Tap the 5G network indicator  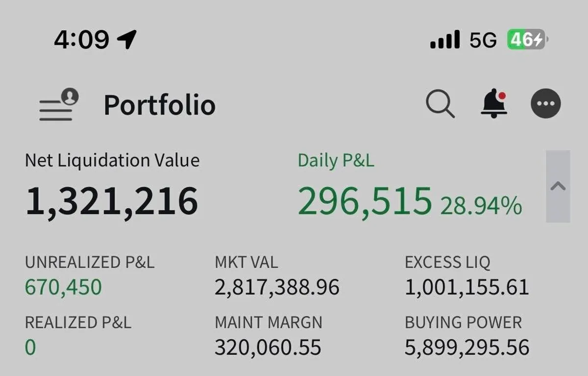tap(483, 40)
